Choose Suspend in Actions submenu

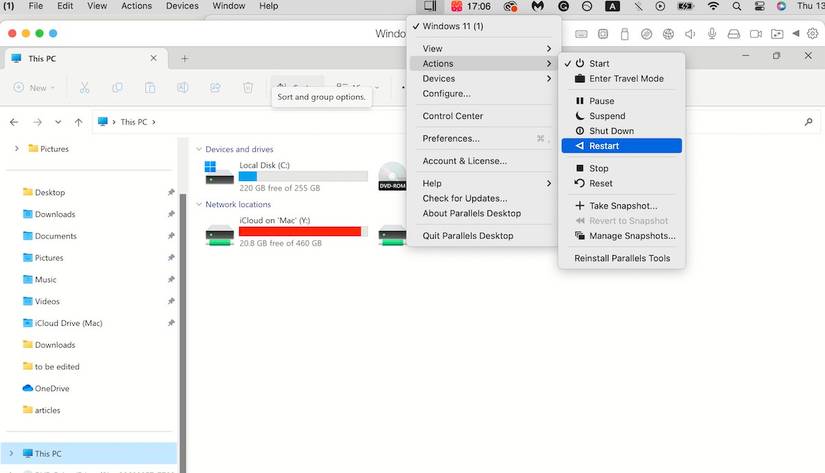coord(622,116)
